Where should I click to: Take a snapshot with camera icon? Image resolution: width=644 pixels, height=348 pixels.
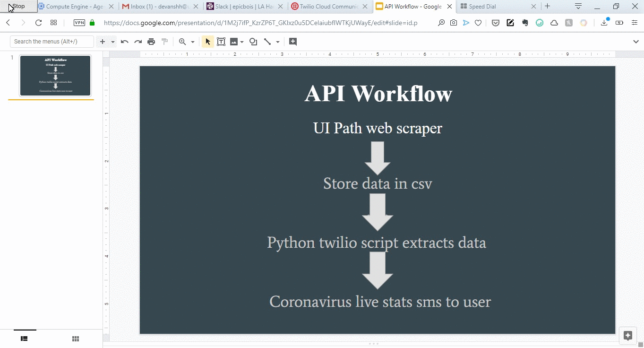coord(454,23)
